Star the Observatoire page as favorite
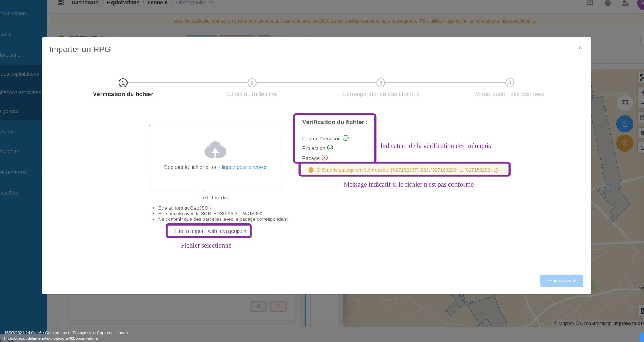Image resolution: width=644 pixels, height=342 pixels. [x=211, y=3]
